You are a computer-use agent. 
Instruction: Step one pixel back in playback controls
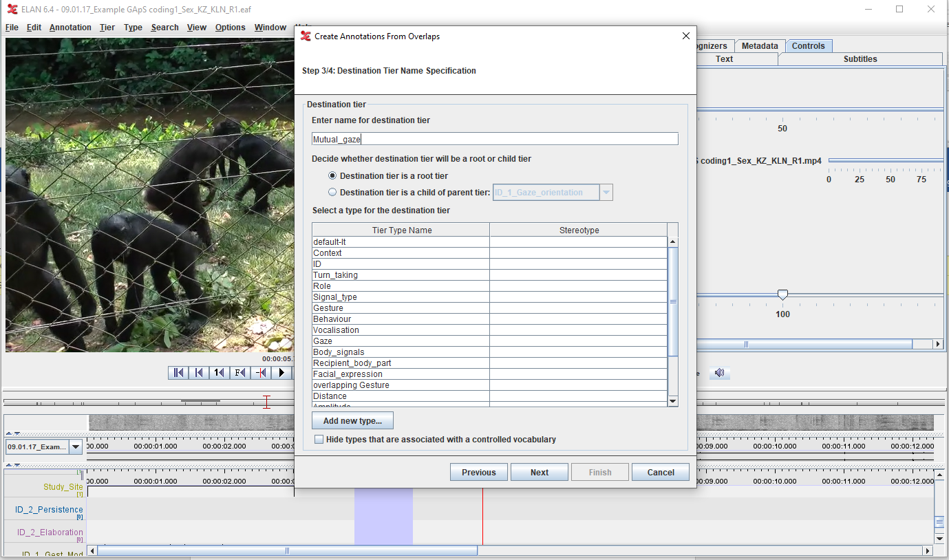261,373
